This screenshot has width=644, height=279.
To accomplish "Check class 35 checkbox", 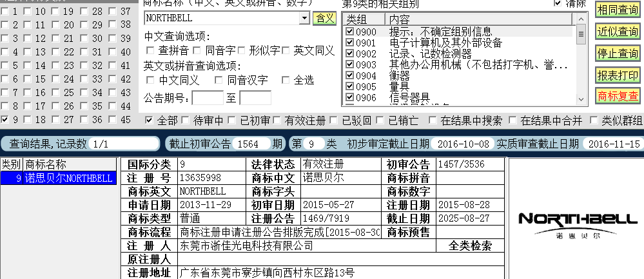I will (84, 106).
